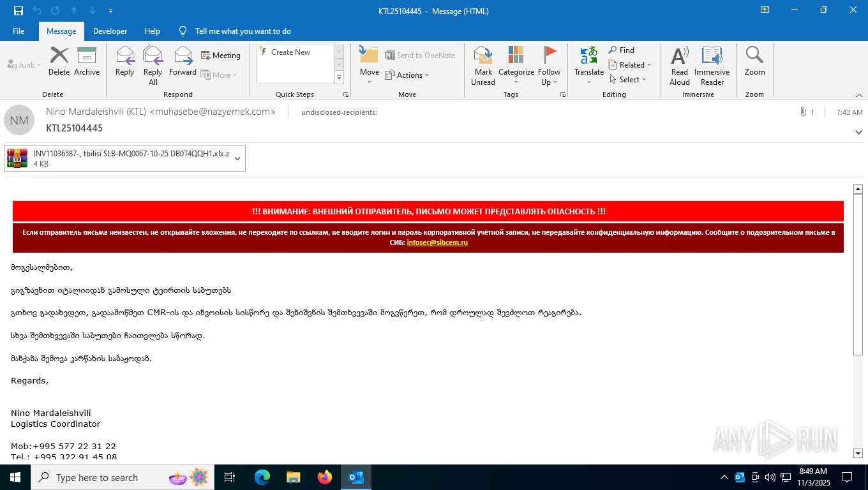The width and height of the screenshot is (868, 490).
Task: Open the Translate menu
Action: click(589, 65)
